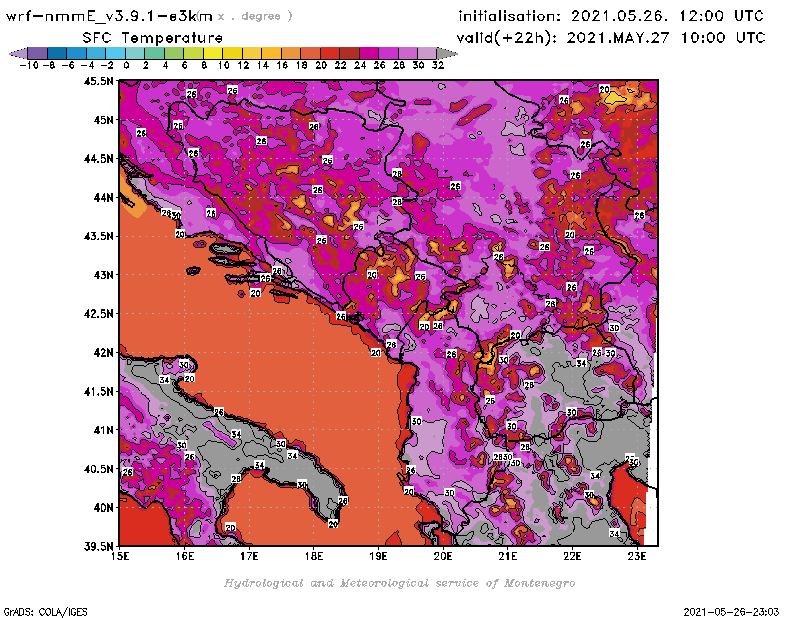
Task: Click the -10 label on the color scale
Action: click(x=29, y=65)
